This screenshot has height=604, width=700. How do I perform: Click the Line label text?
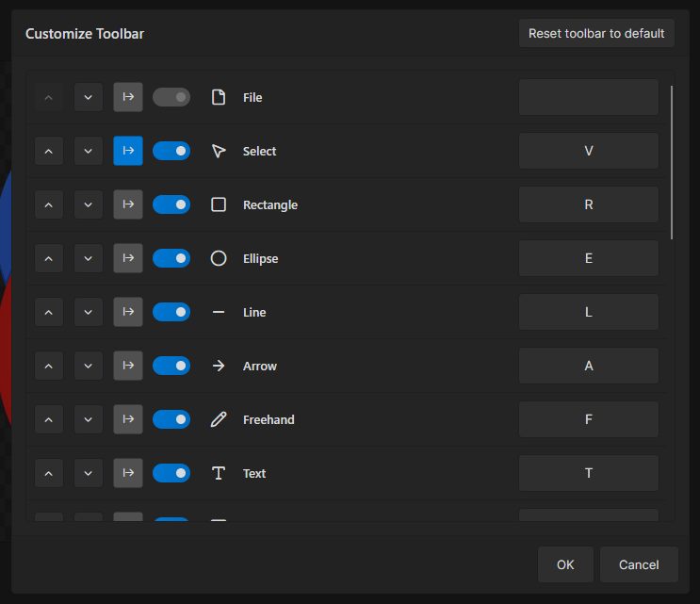254,313
